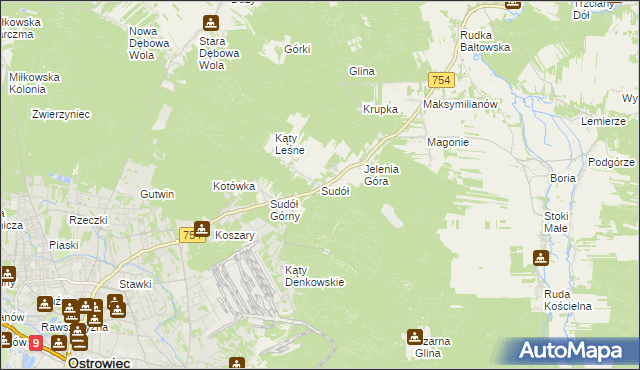Select the Rzeczki label
This screenshot has width=640, height=370.
click(x=88, y=220)
